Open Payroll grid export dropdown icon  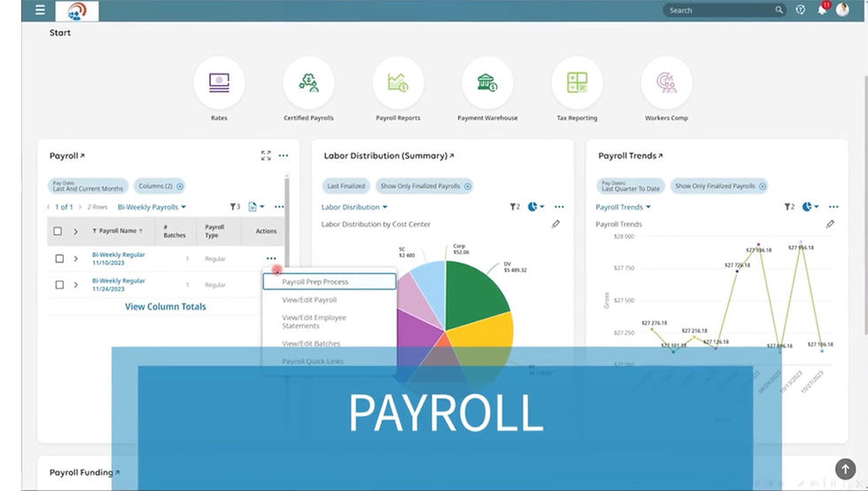point(256,207)
